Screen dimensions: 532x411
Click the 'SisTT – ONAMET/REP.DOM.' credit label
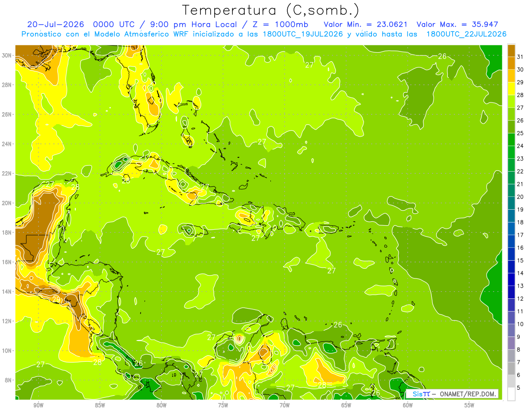(x=452, y=394)
